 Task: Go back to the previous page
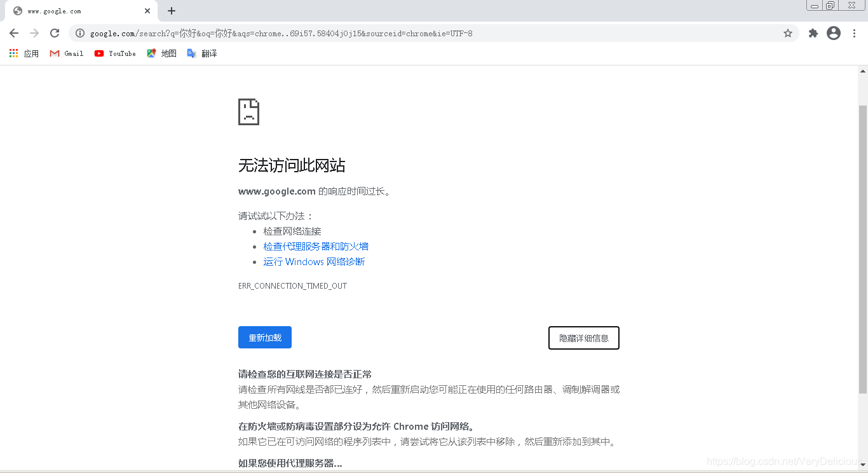click(x=14, y=33)
